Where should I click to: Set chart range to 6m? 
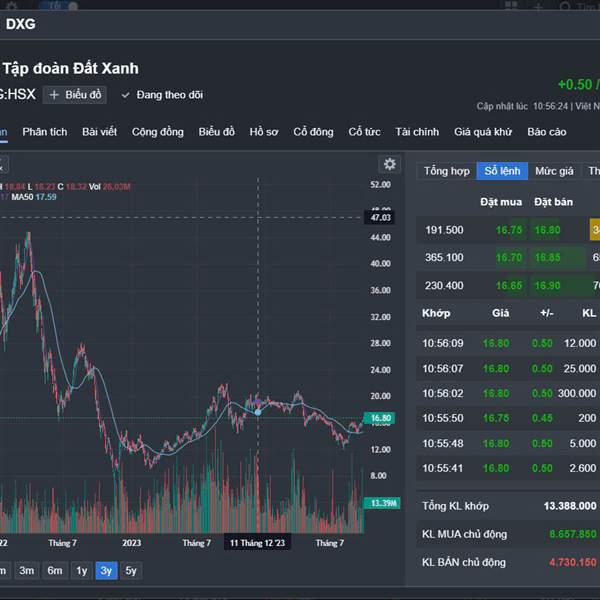coord(55,571)
